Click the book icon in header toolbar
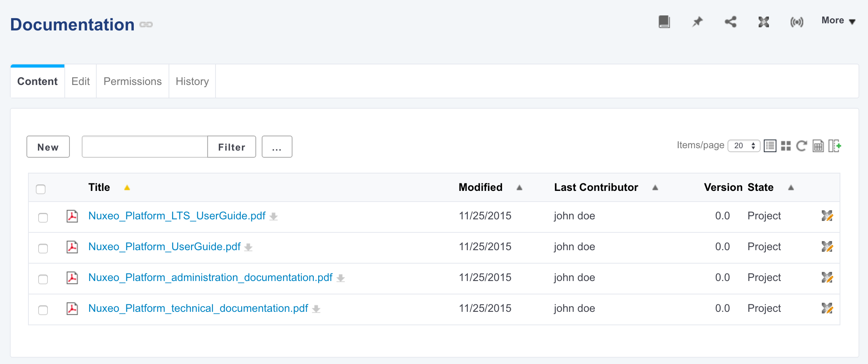Image resolution: width=868 pixels, height=364 pixels. [x=664, y=22]
